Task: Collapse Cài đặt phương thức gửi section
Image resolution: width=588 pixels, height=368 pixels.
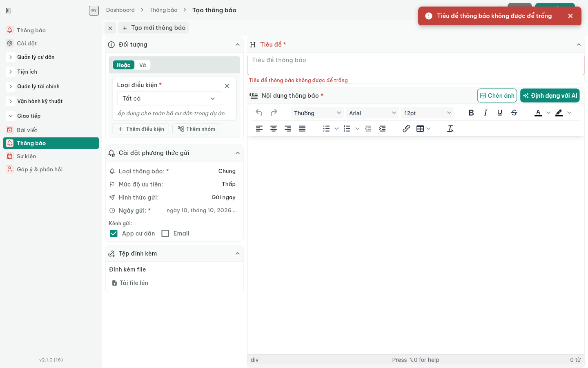Action: (x=238, y=153)
